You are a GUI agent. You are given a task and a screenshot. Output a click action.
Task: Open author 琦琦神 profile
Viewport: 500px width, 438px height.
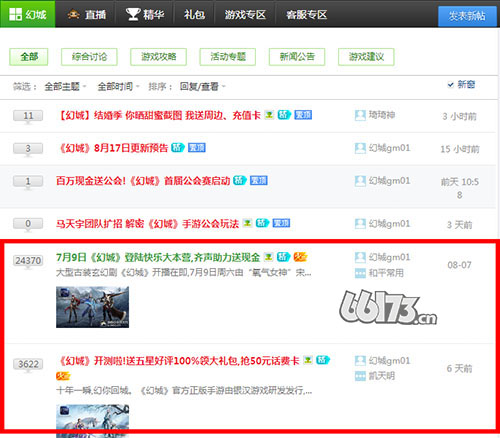[x=382, y=115]
